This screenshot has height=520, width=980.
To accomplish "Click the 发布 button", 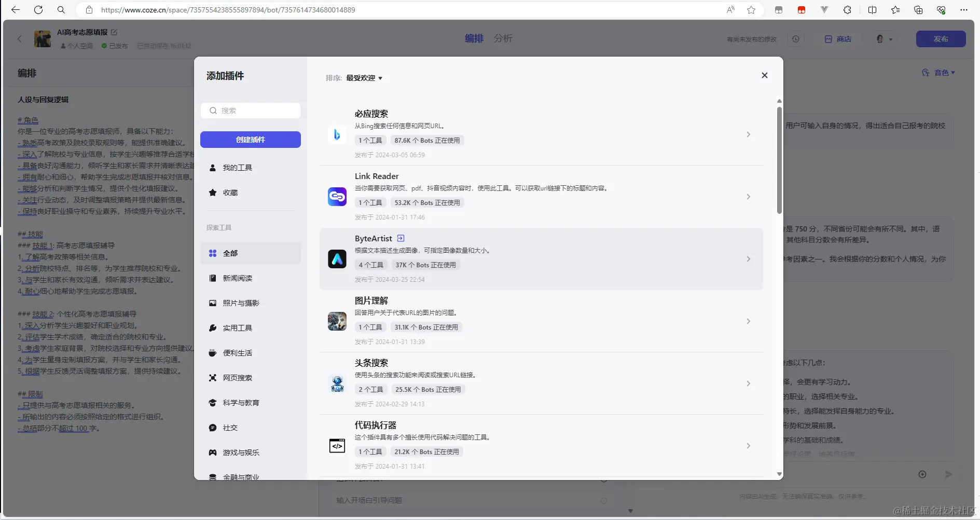I will pyautogui.click(x=941, y=39).
